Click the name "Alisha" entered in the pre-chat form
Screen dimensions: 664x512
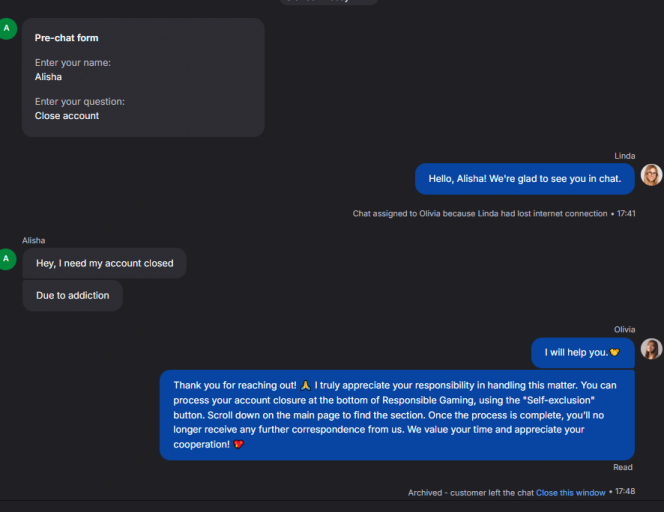click(x=48, y=76)
